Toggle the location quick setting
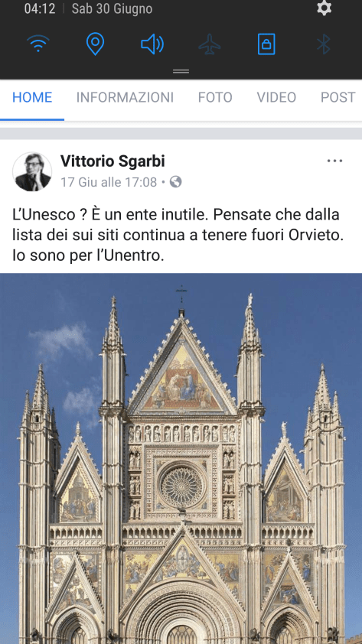The image size is (362, 644). tap(95, 44)
